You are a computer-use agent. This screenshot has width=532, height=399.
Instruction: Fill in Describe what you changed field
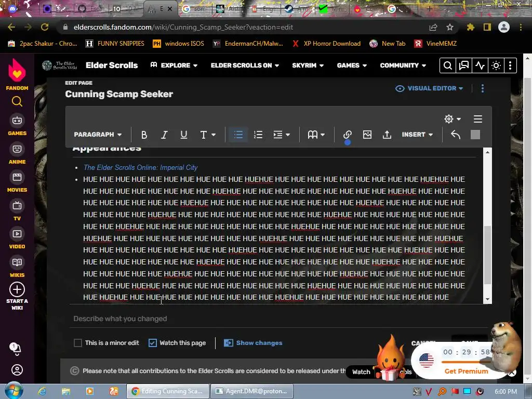coord(278,318)
